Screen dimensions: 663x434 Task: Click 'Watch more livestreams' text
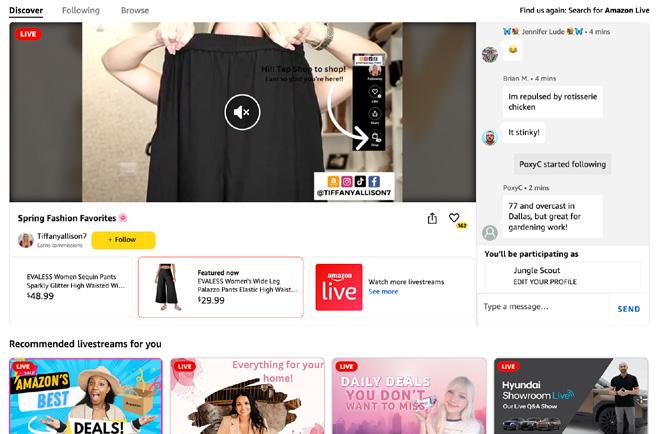[x=406, y=282]
